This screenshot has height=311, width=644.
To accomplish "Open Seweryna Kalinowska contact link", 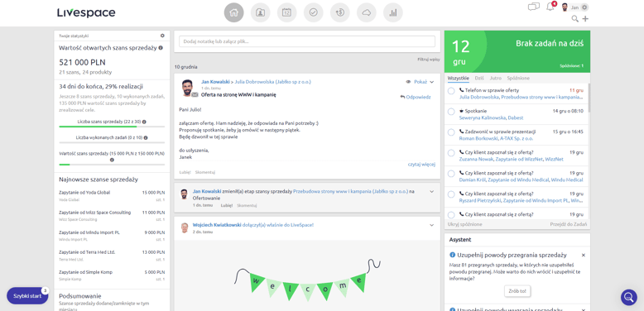I will [483, 117].
